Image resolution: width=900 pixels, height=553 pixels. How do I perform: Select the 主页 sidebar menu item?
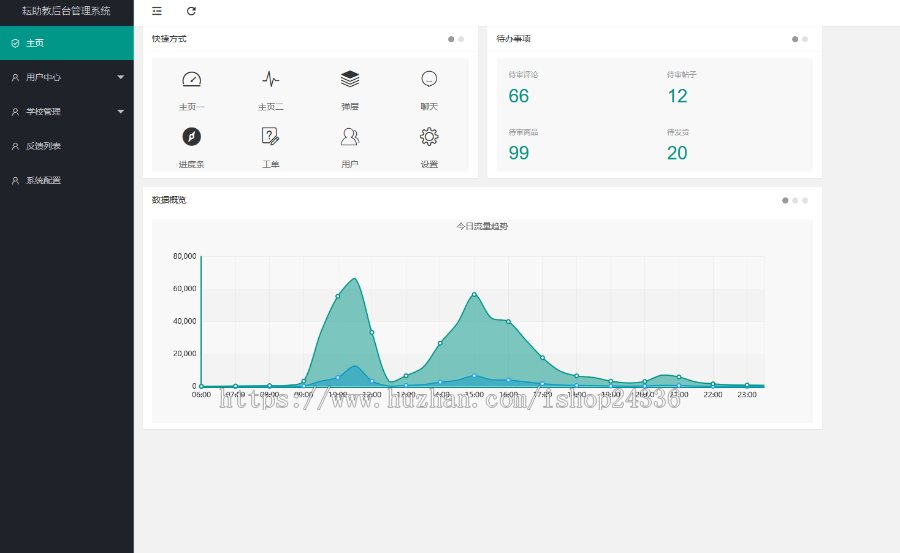pos(67,43)
